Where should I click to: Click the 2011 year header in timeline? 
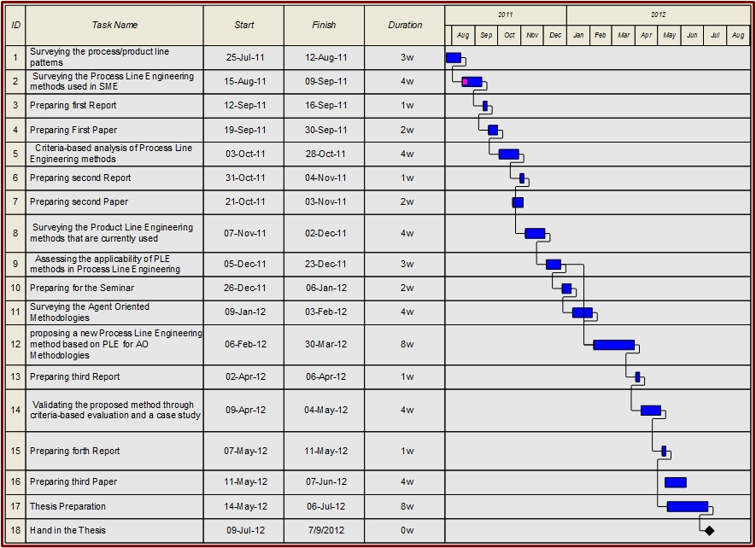click(506, 15)
